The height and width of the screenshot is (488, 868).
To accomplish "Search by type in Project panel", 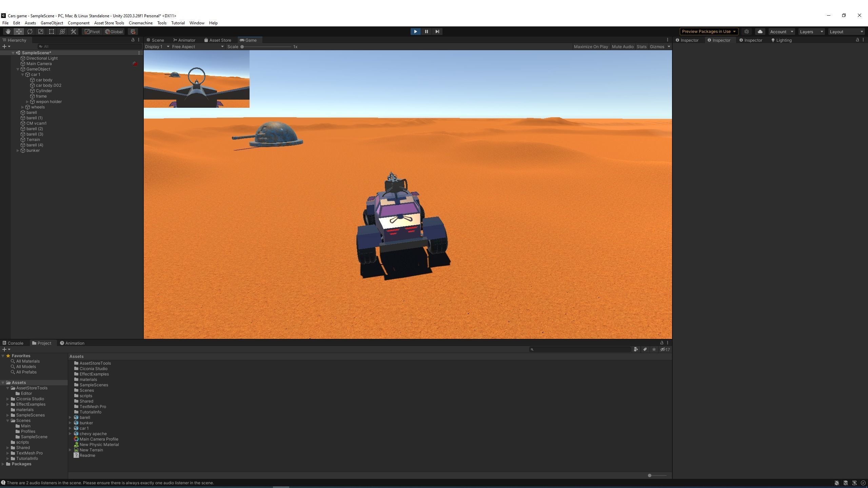I will (x=636, y=349).
